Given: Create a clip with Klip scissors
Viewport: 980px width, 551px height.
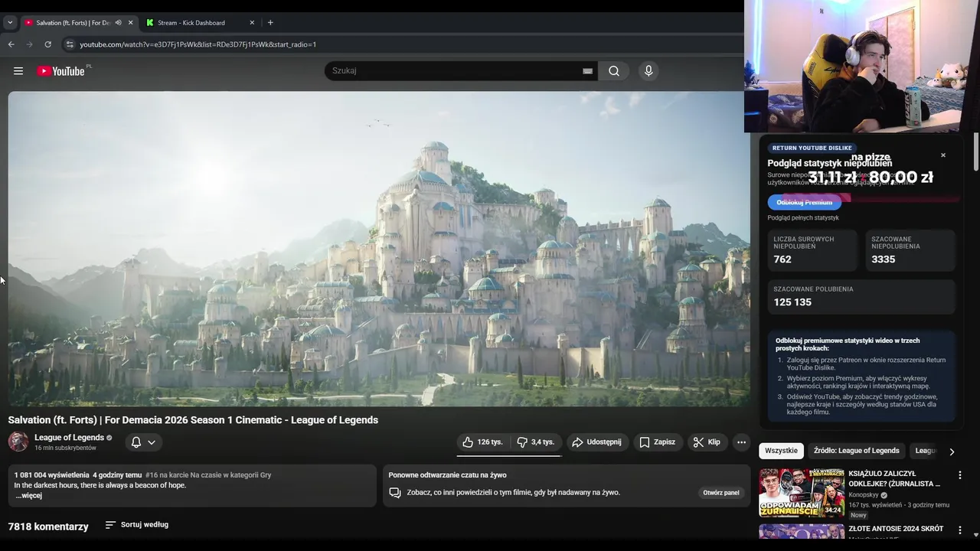Looking at the screenshot, I should click(x=707, y=442).
